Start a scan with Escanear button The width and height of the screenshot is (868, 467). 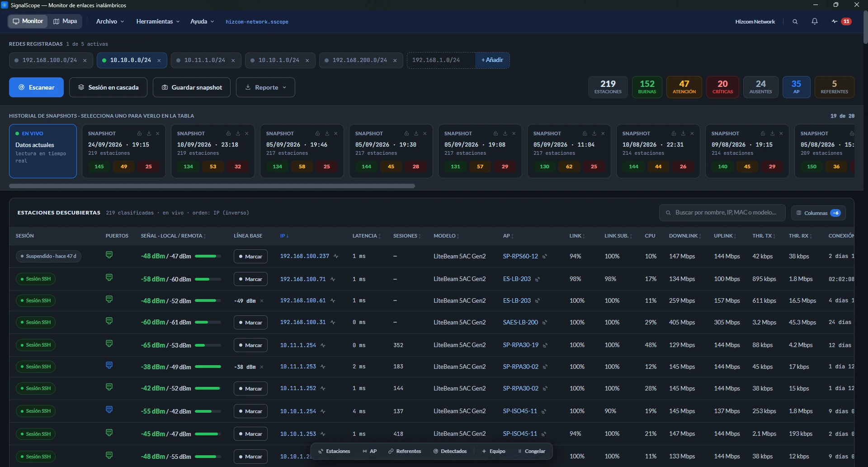[x=36, y=87]
